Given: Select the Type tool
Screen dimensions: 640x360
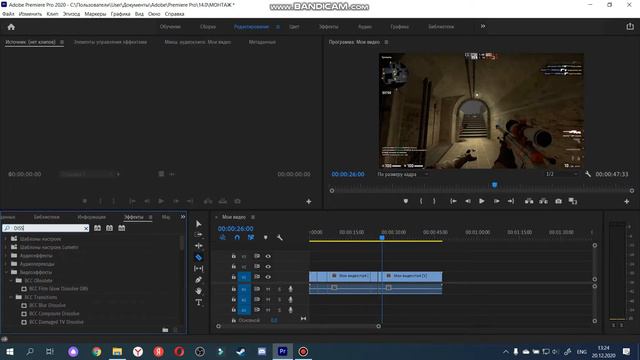Looking at the screenshot, I should [199, 302].
